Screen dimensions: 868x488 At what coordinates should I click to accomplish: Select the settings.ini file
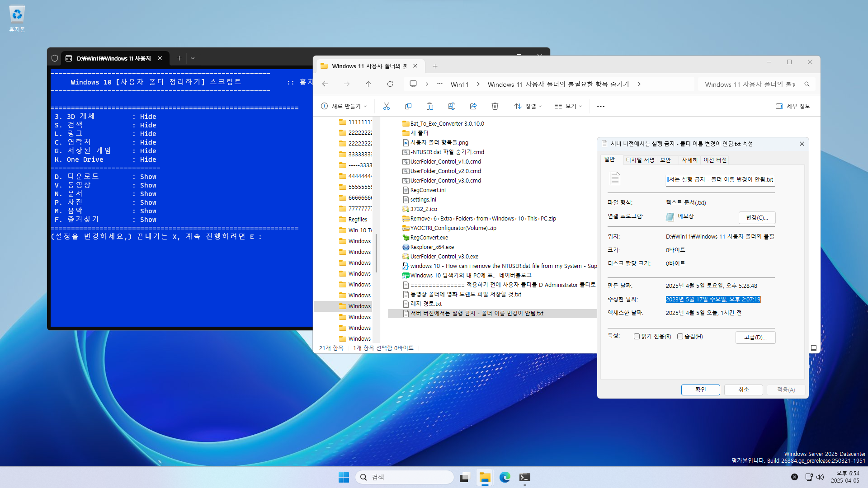pos(419,199)
